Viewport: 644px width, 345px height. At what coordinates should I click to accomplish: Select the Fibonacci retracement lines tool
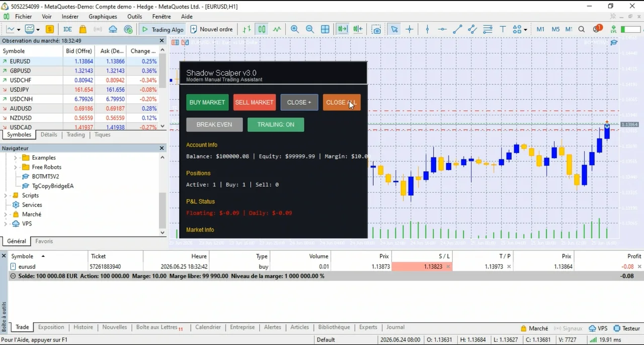487,29
